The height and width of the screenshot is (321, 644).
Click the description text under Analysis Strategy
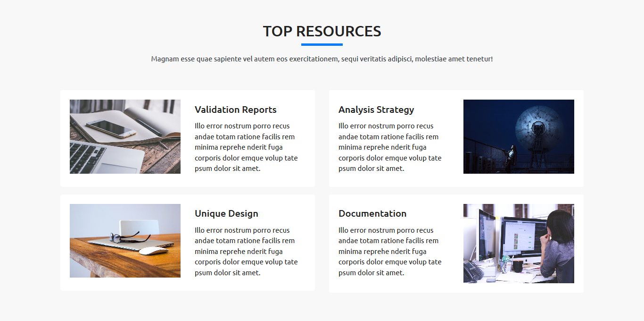point(390,147)
